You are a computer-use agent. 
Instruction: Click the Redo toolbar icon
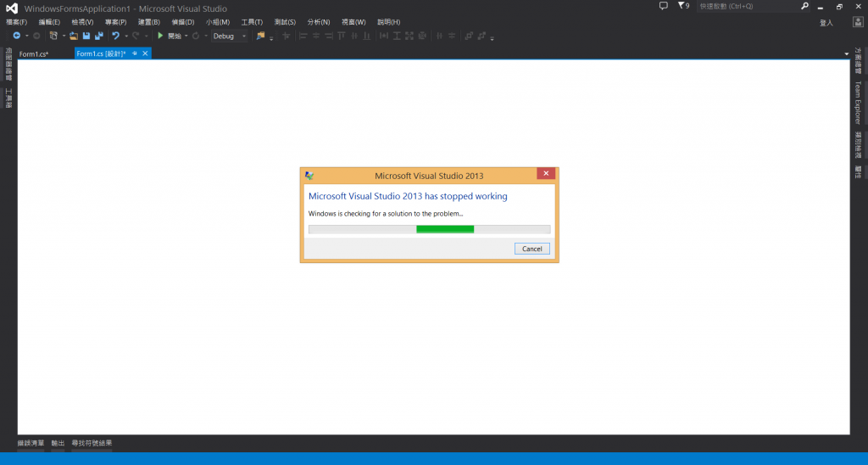136,36
